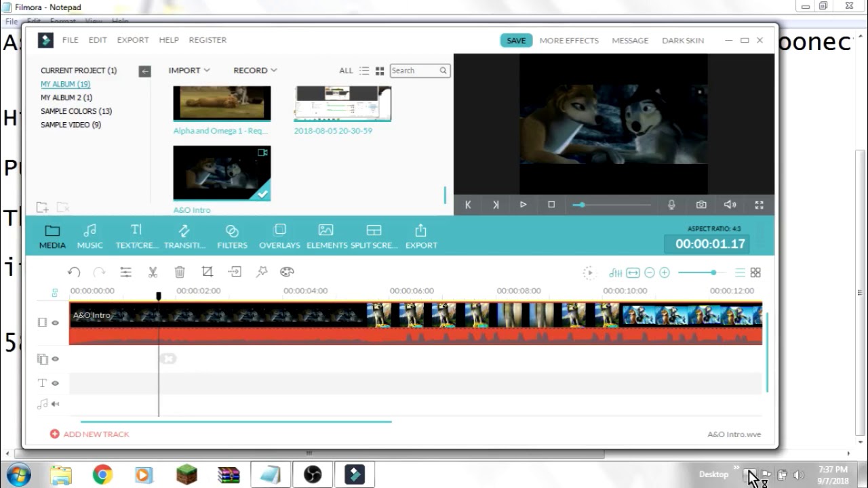The width and height of the screenshot is (868, 488).
Task: Mute the music track speaker
Action: (x=56, y=404)
